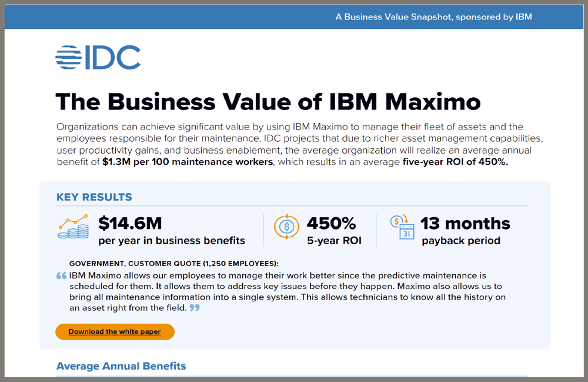588x382 pixels.
Task: Click the customer quote paragraph text
Action: click(288, 291)
